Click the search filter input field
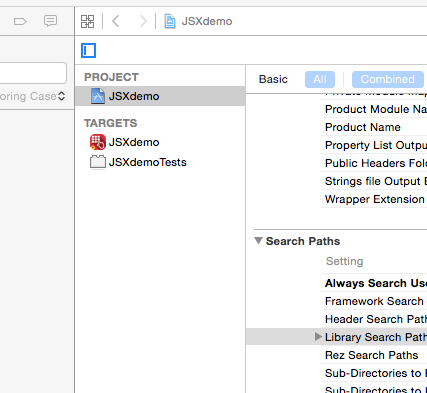The height and width of the screenshot is (393, 427). [33, 73]
